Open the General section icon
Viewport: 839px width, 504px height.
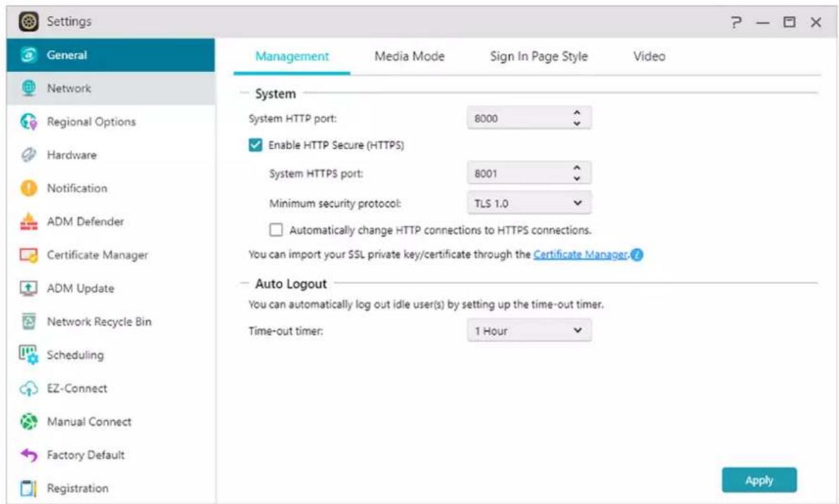(28, 54)
